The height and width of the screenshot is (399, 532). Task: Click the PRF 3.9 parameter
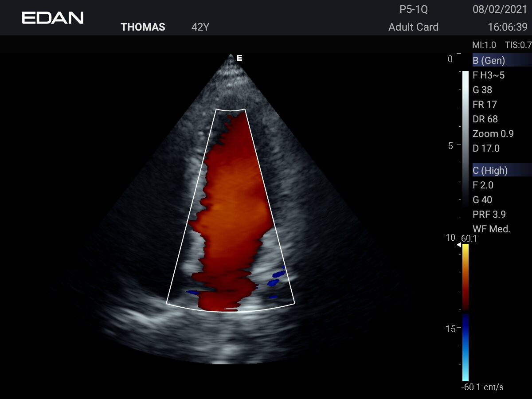click(489, 215)
